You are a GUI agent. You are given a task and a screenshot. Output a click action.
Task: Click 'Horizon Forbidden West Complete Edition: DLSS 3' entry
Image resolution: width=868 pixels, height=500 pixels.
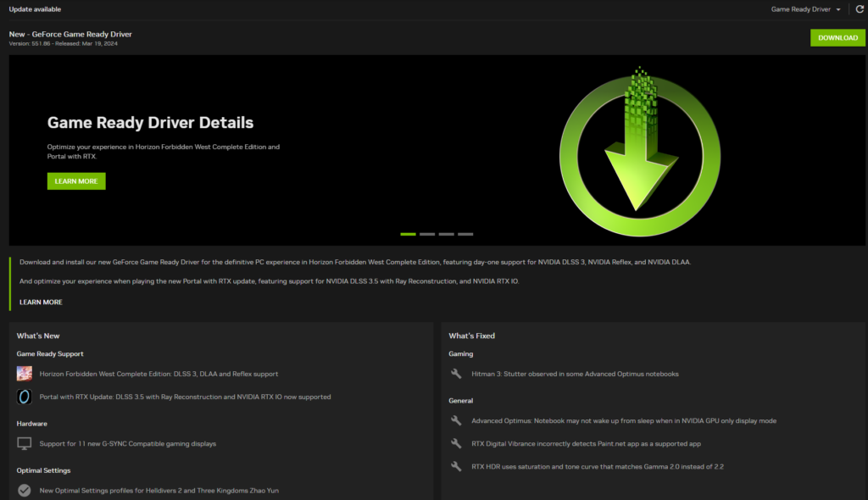point(159,375)
